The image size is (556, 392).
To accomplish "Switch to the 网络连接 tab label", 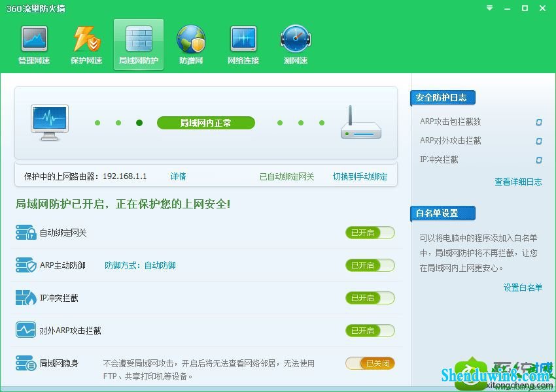I will 243,61.
